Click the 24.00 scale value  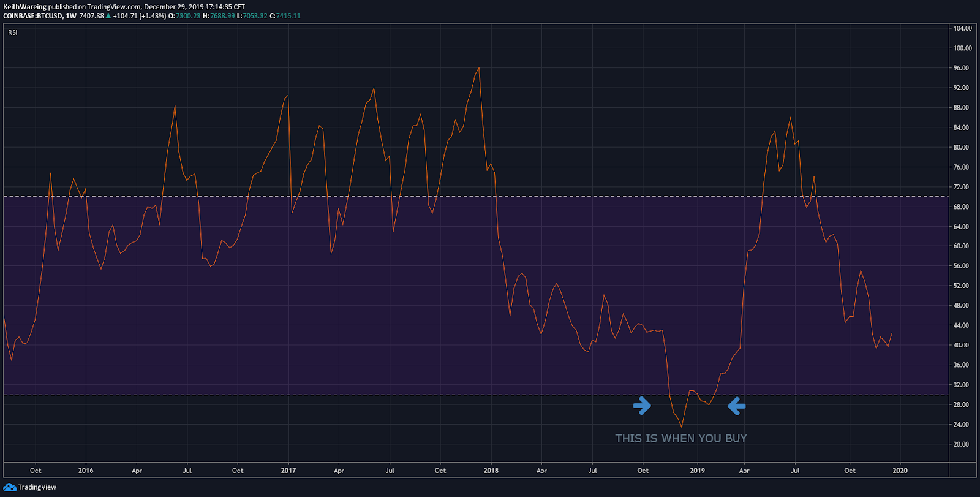961,425
